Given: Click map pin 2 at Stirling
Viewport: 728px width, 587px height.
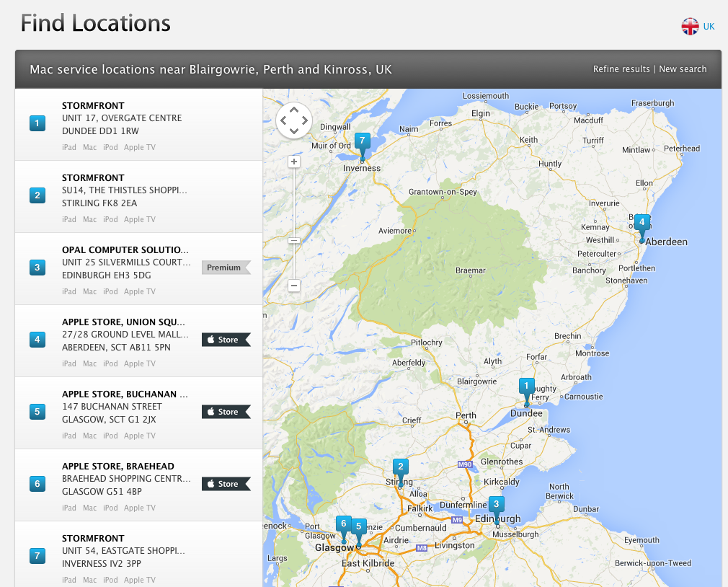Looking at the screenshot, I should 400,472.
